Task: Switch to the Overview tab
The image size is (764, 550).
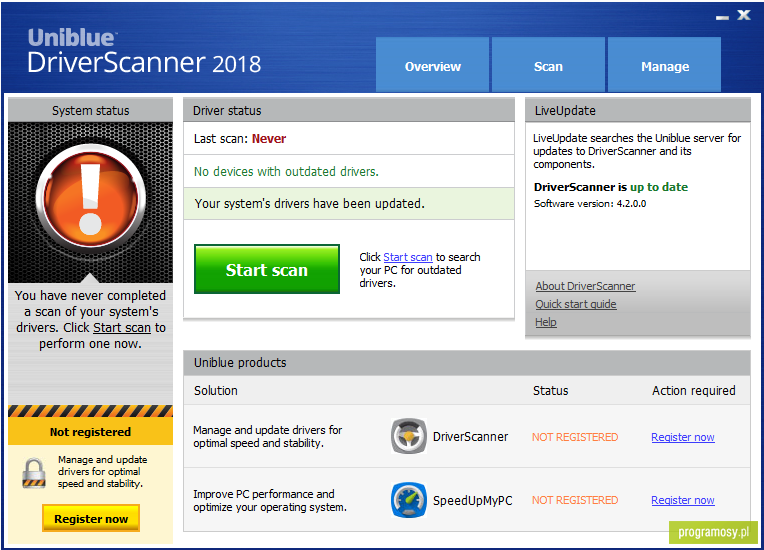Action: point(432,64)
